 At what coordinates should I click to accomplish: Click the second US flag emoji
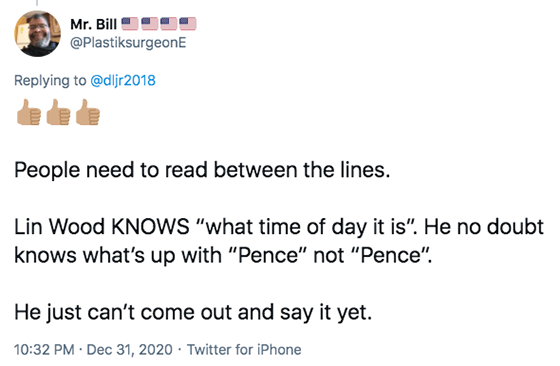click(149, 24)
